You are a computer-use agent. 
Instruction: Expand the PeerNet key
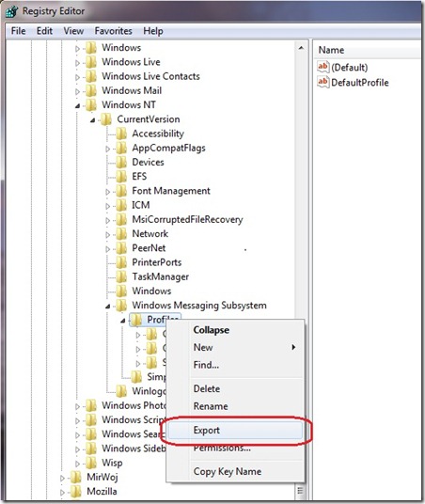[108, 249]
